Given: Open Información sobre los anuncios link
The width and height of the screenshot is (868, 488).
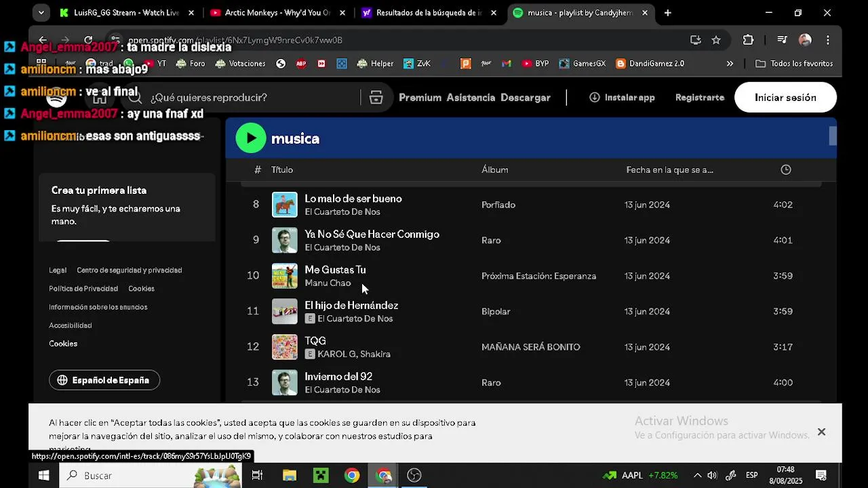Looking at the screenshot, I should [98, 307].
